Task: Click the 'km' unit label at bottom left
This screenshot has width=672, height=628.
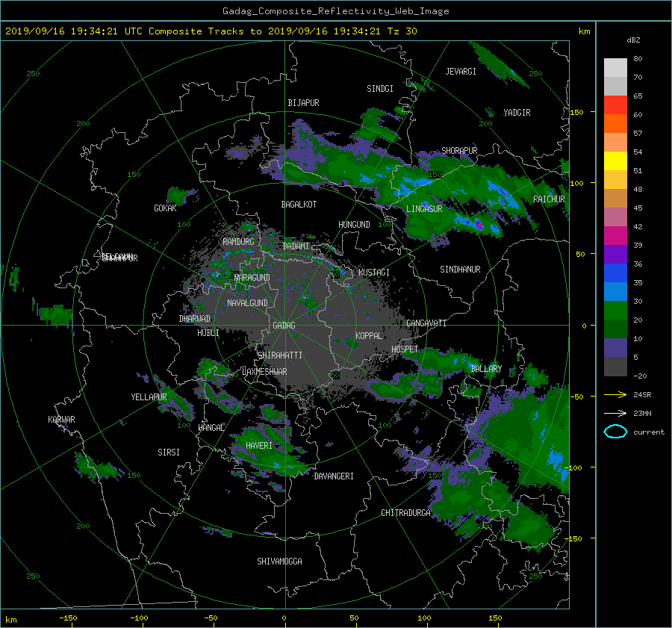Action: (10, 620)
